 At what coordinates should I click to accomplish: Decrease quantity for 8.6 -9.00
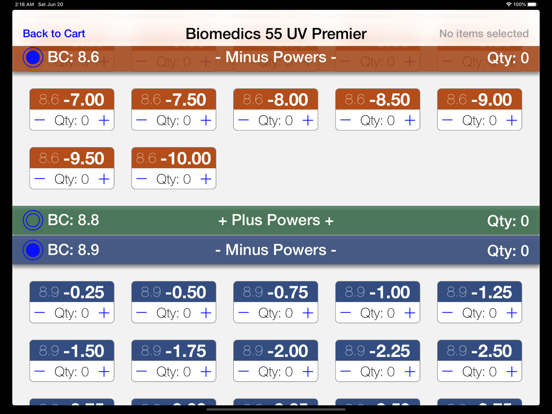447,120
